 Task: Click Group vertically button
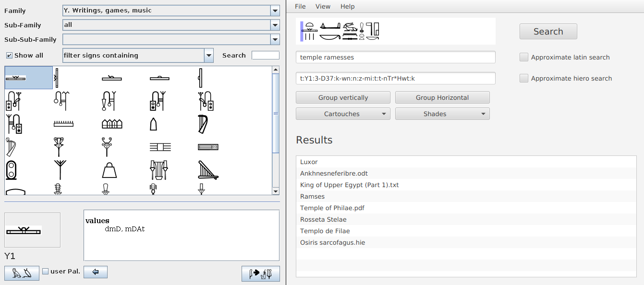tap(343, 97)
